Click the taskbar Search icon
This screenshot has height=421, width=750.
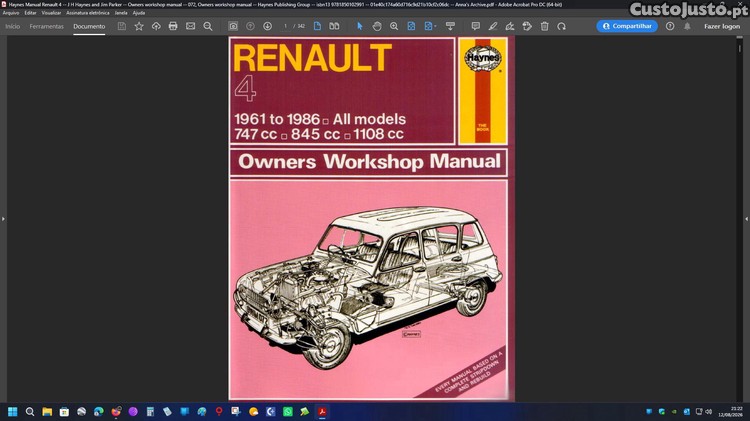point(30,411)
